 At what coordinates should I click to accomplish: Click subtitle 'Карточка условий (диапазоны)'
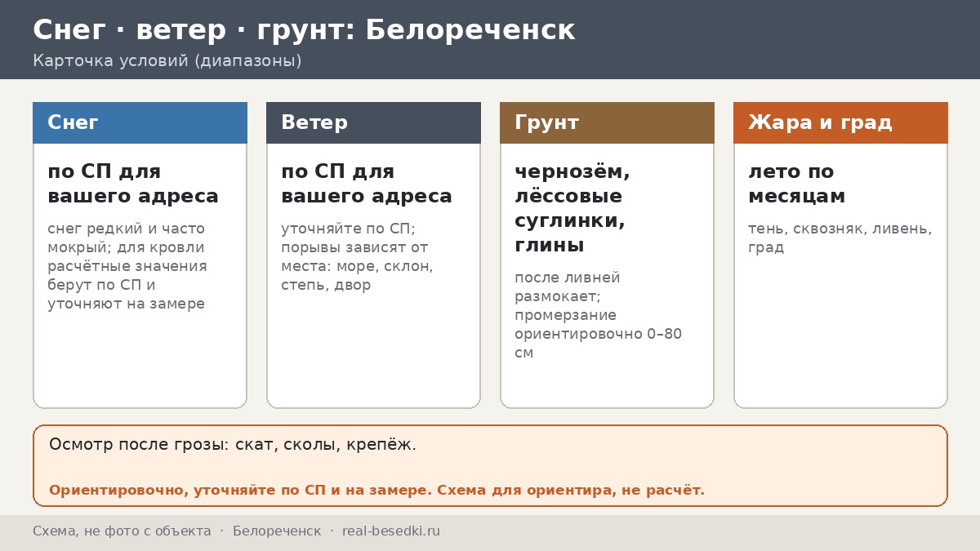click(x=167, y=61)
